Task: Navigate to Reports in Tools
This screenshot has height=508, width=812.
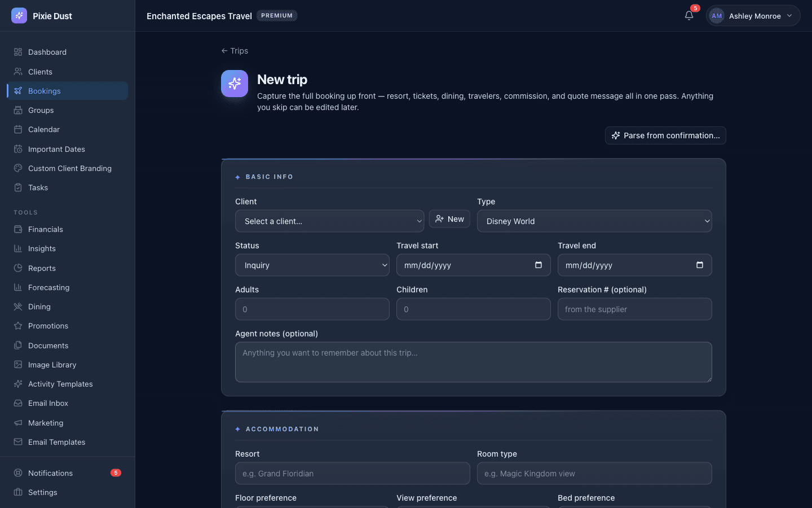Action: (68, 268)
